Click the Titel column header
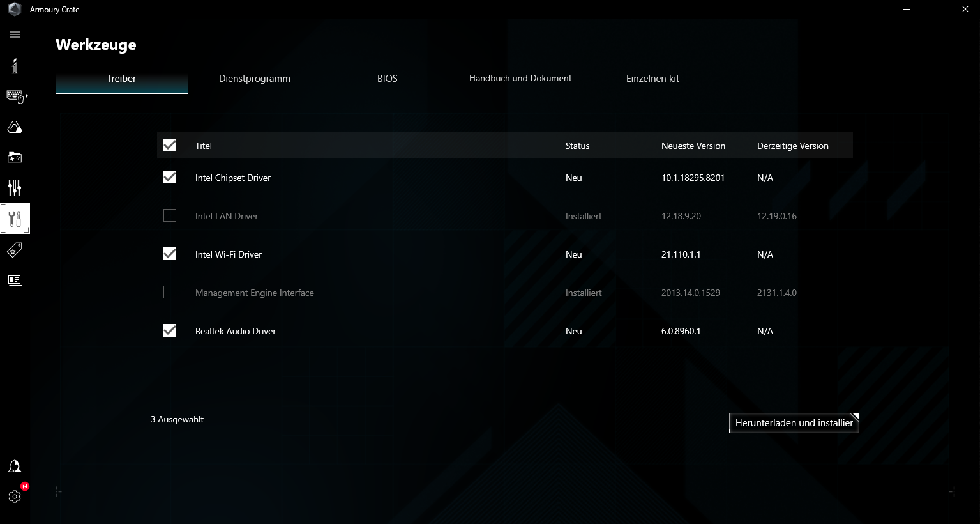 tap(204, 146)
